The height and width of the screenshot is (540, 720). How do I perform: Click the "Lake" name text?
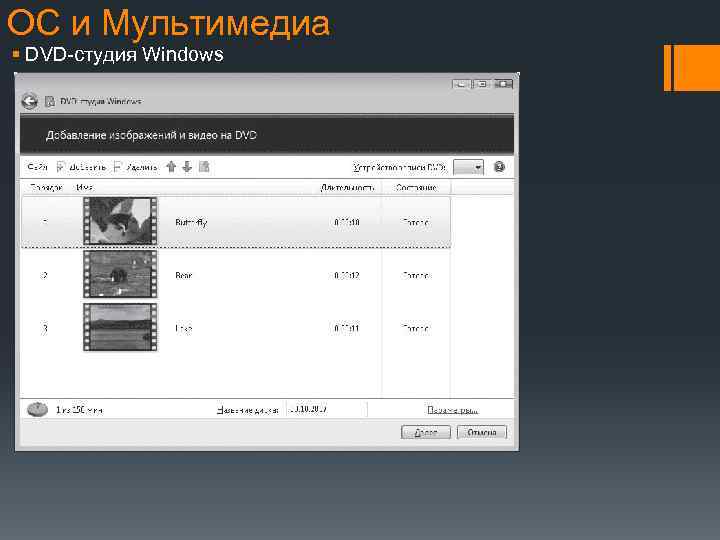point(184,329)
